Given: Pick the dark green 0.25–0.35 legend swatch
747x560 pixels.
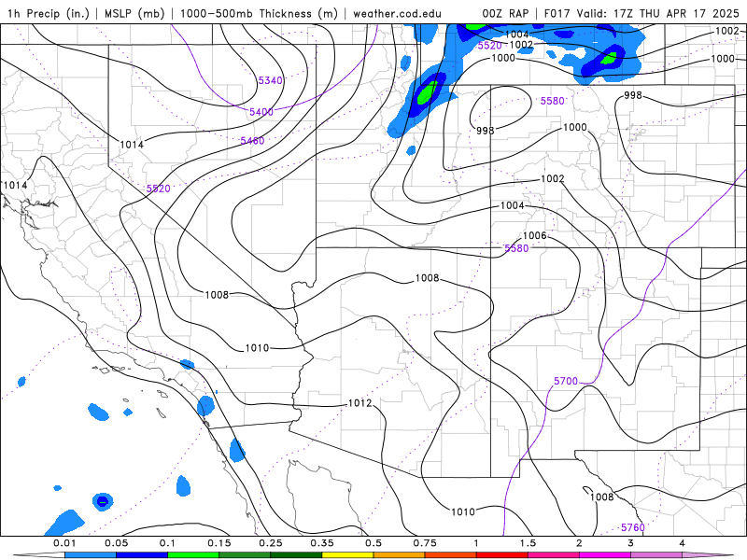Looking at the screenshot, I should click(296, 555).
